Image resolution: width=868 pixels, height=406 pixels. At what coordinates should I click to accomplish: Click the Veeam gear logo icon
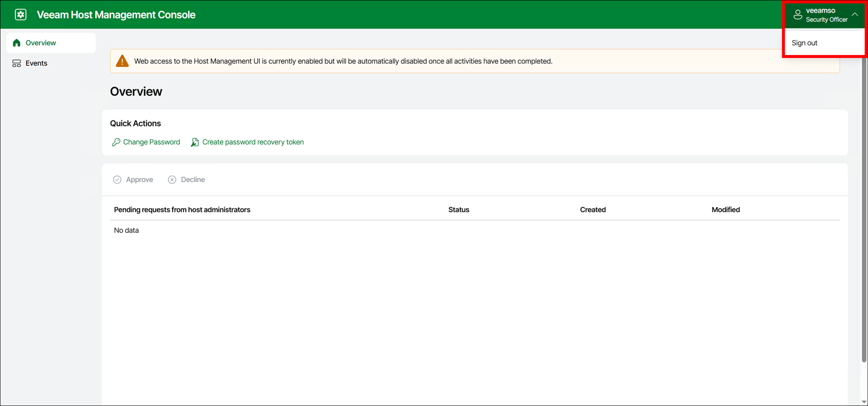click(x=21, y=14)
